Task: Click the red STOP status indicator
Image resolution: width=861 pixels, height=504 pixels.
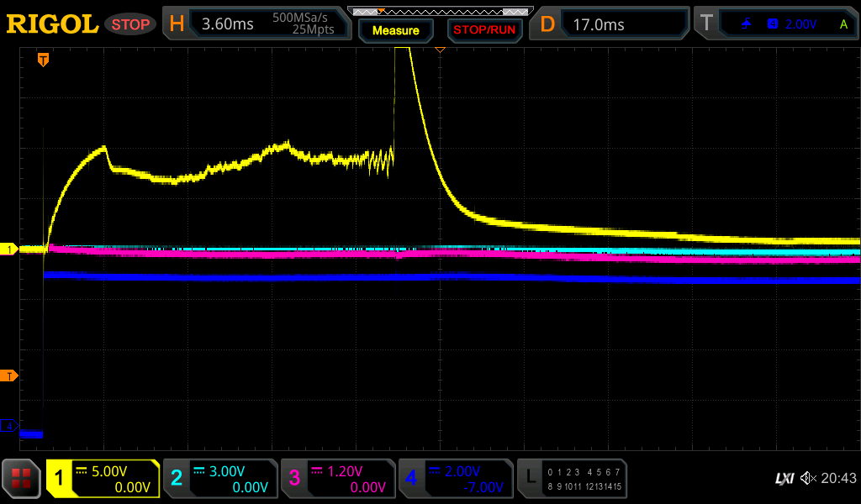Action: (x=130, y=24)
